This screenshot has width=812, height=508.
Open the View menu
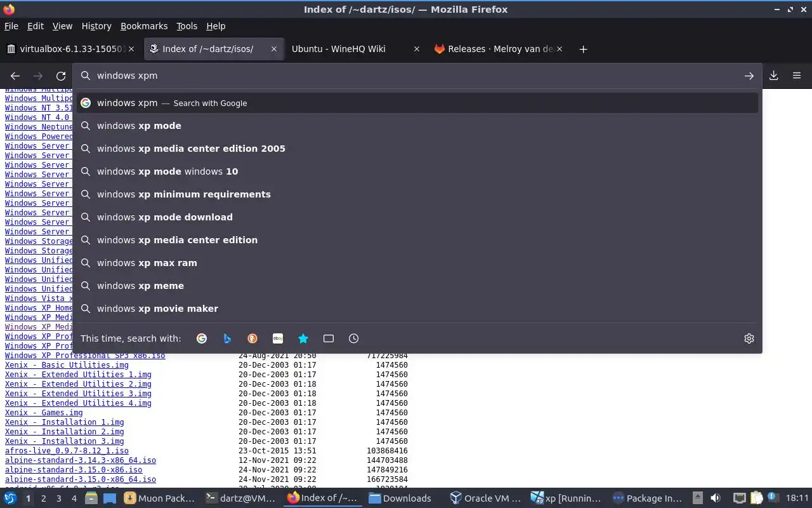62,26
